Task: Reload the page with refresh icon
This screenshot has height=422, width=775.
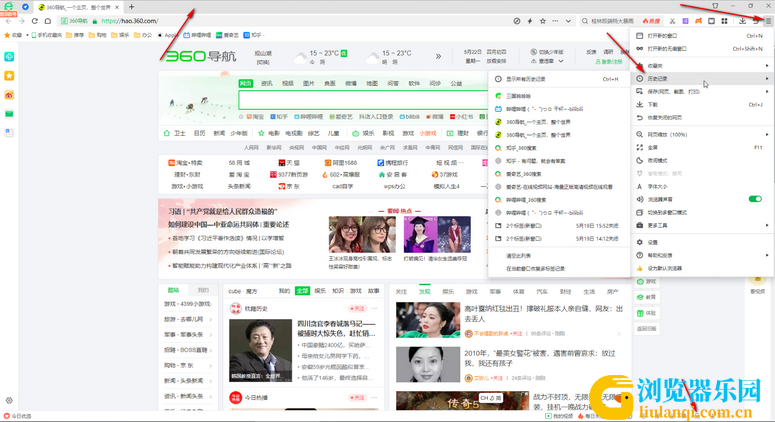Action: pos(35,21)
